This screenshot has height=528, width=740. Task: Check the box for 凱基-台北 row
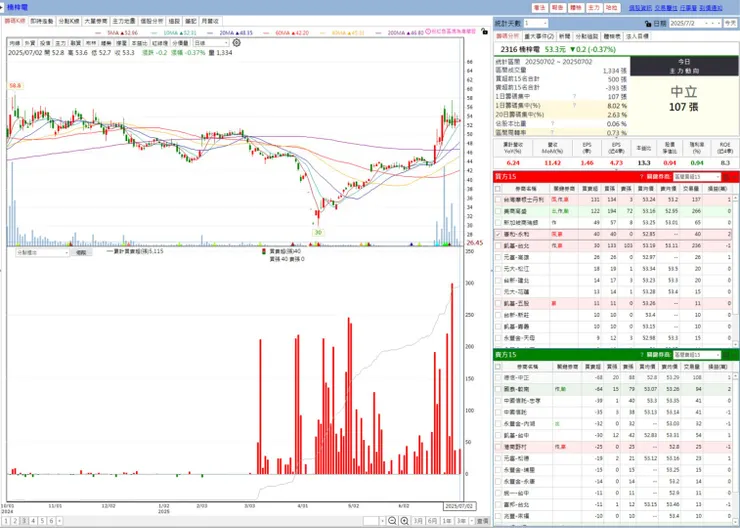498,246
